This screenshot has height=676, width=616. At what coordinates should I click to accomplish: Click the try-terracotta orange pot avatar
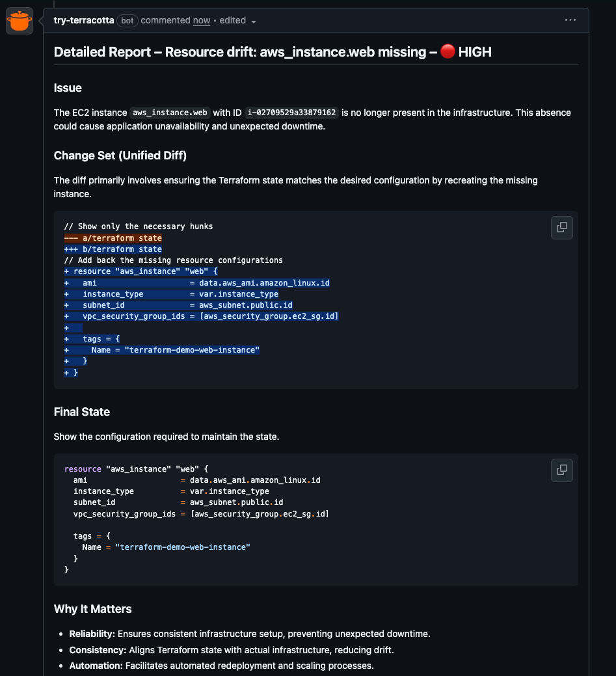point(19,21)
